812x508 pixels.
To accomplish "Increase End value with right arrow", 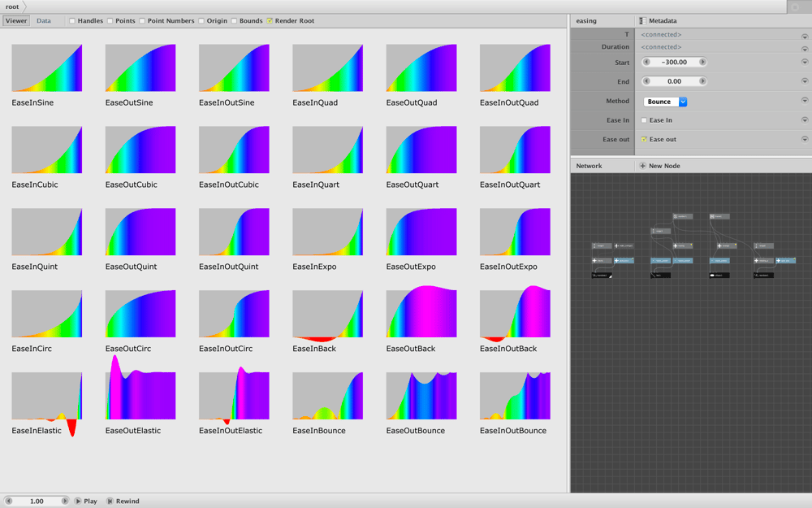I will pos(702,80).
